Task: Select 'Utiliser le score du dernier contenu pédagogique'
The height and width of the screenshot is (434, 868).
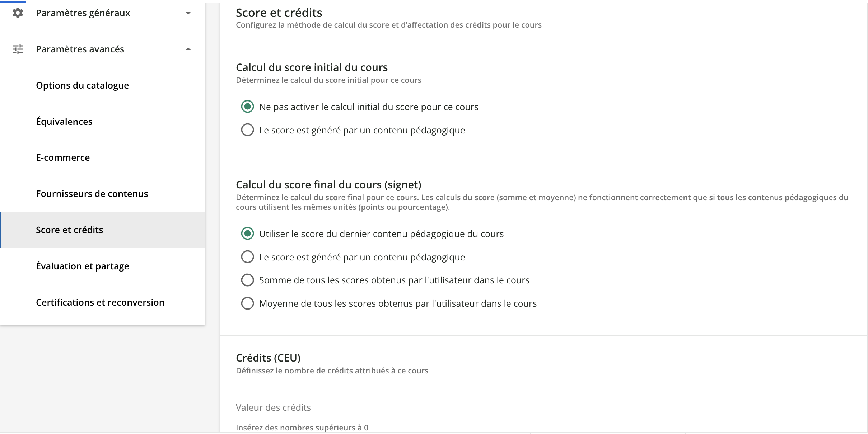Action: coord(247,233)
